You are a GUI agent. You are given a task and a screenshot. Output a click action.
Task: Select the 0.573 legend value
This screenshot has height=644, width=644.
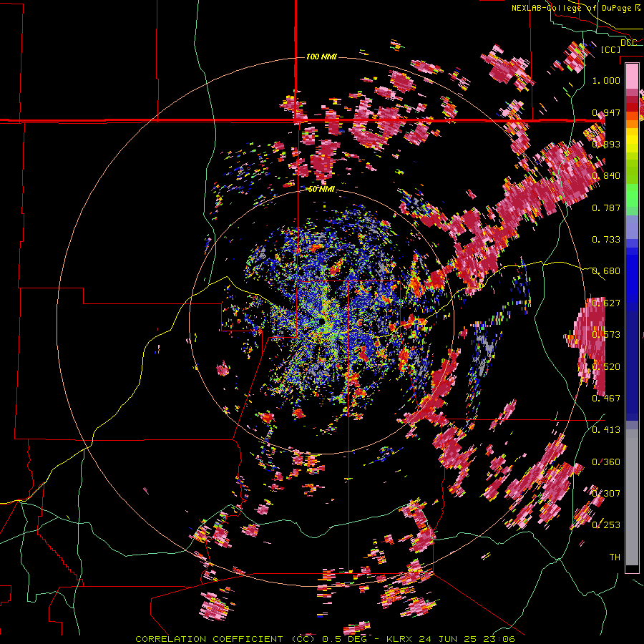606,335
